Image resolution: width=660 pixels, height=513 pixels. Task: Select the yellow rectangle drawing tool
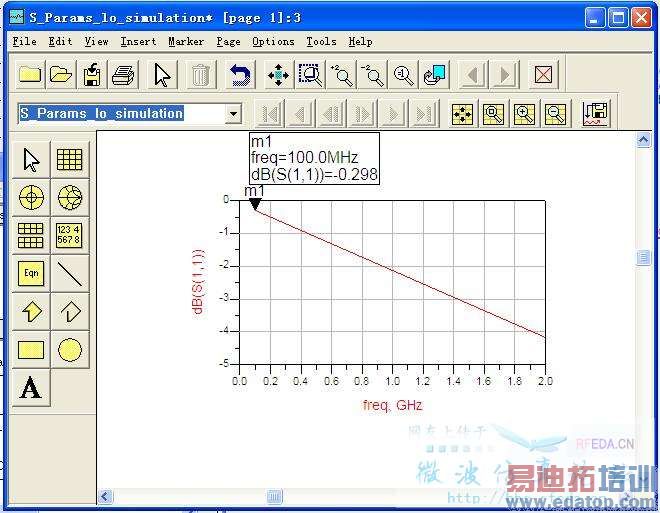[31, 350]
